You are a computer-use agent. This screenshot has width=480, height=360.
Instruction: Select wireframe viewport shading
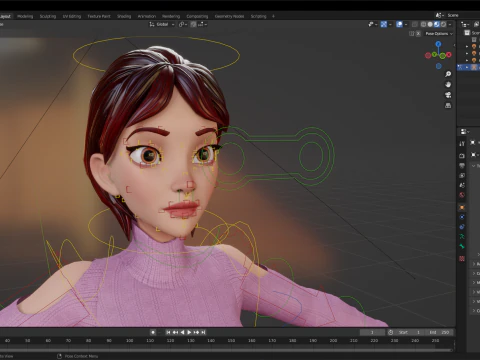pyautogui.click(x=423, y=24)
